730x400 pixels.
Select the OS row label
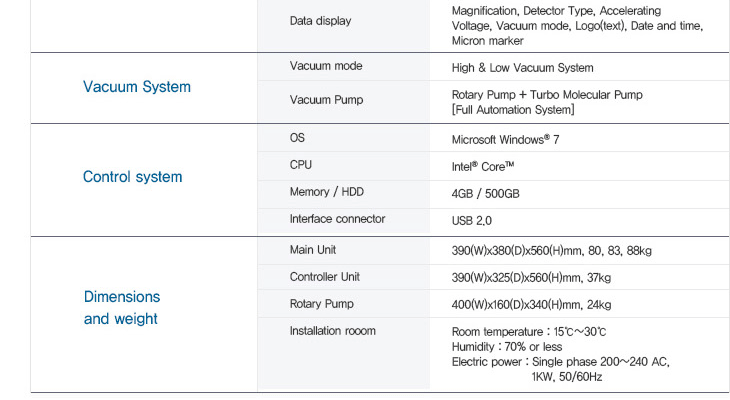coord(297,138)
